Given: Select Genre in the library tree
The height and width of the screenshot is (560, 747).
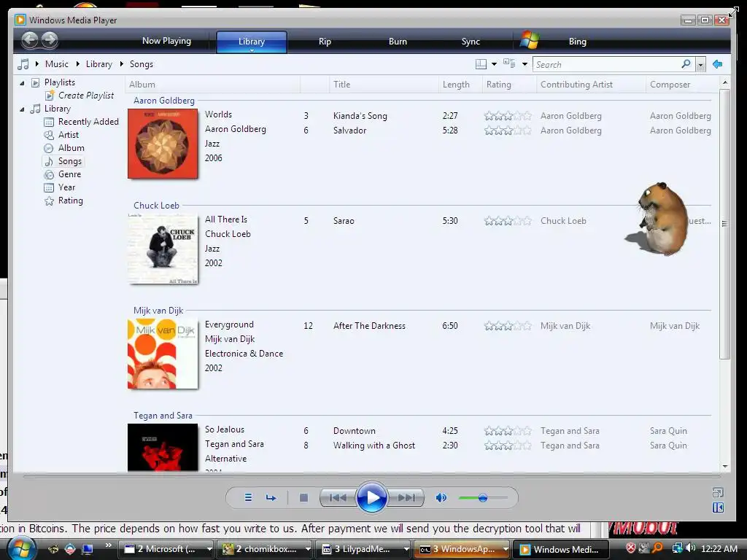Looking at the screenshot, I should coord(69,174).
